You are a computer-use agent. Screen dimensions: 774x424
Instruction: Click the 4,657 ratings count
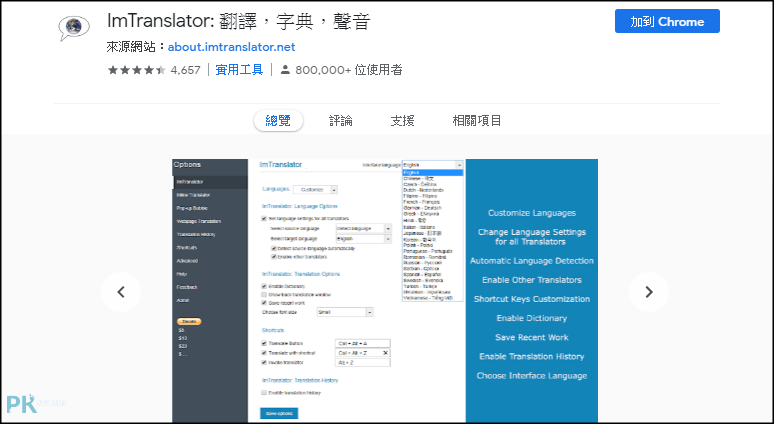(186, 70)
